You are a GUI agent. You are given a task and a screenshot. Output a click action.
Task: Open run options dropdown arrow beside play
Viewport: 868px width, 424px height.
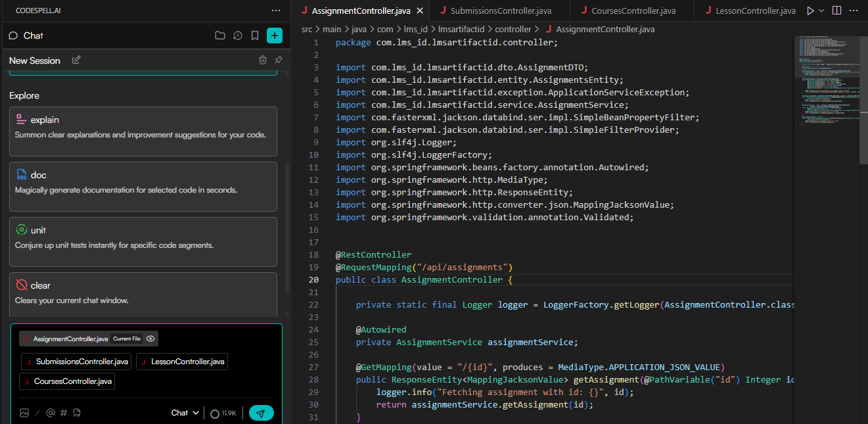point(821,11)
